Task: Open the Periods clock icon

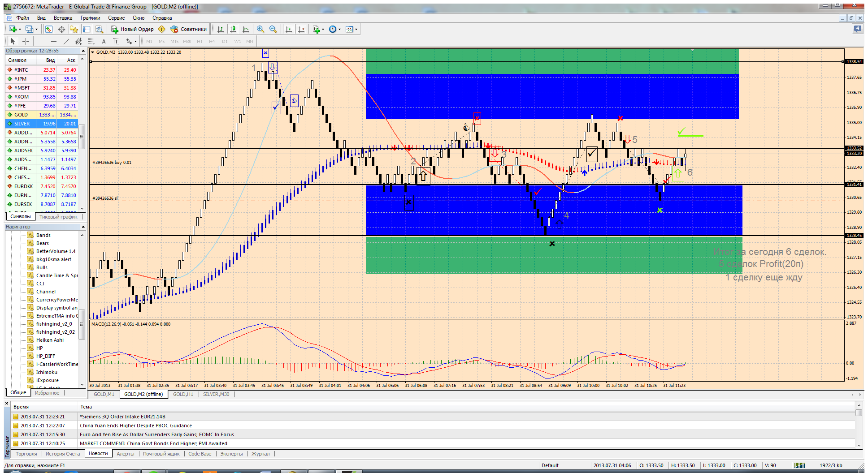Action: [333, 29]
